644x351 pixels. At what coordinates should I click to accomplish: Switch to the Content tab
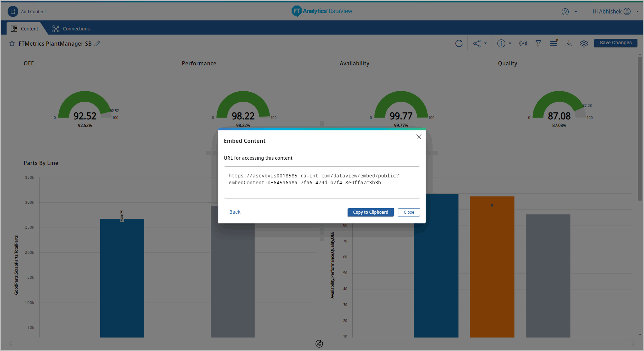[x=25, y=29]
